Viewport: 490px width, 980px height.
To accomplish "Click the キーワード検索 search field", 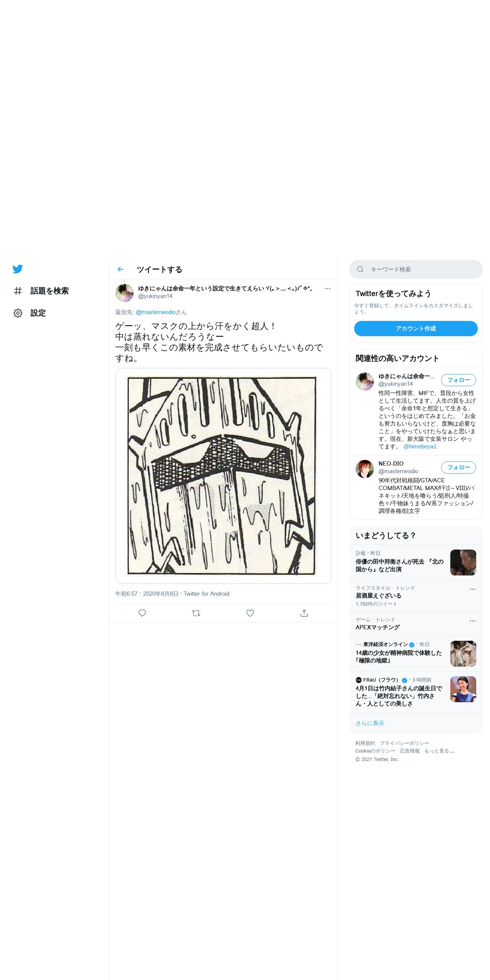I will [x=416, y=269].
